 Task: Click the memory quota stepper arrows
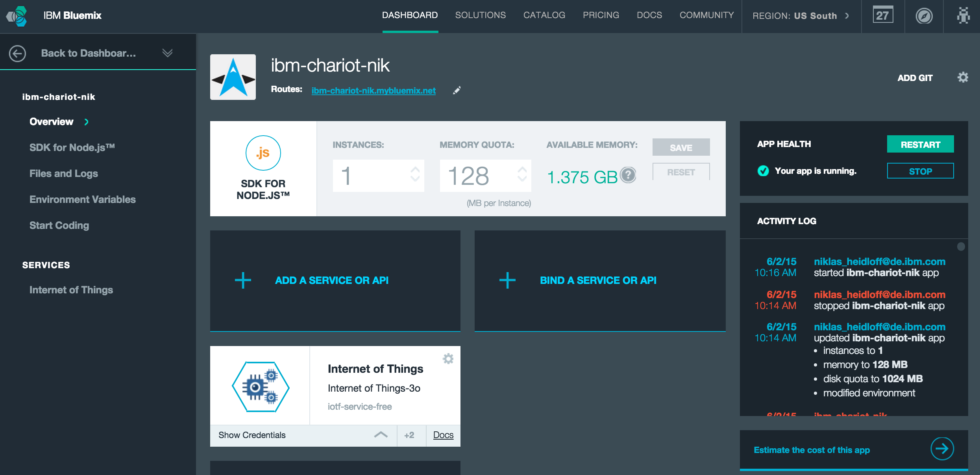point(522,174)
